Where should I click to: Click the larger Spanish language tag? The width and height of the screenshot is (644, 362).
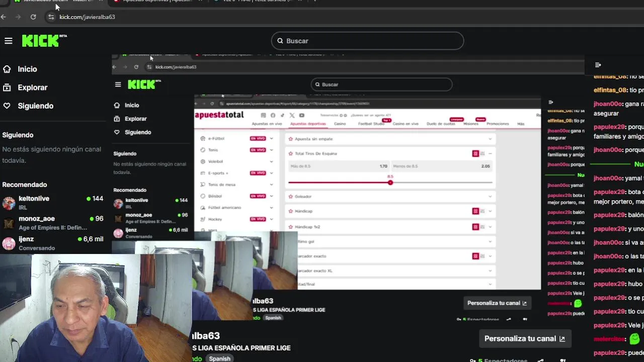click(x=220, y=358)
